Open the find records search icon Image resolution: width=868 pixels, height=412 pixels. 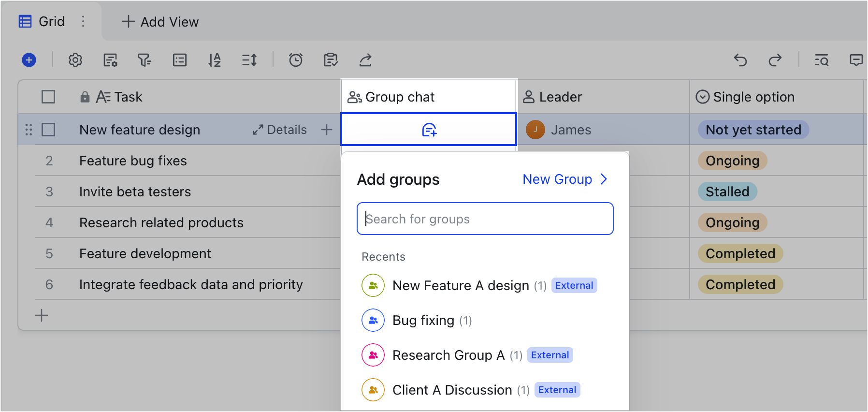point(822,60)
